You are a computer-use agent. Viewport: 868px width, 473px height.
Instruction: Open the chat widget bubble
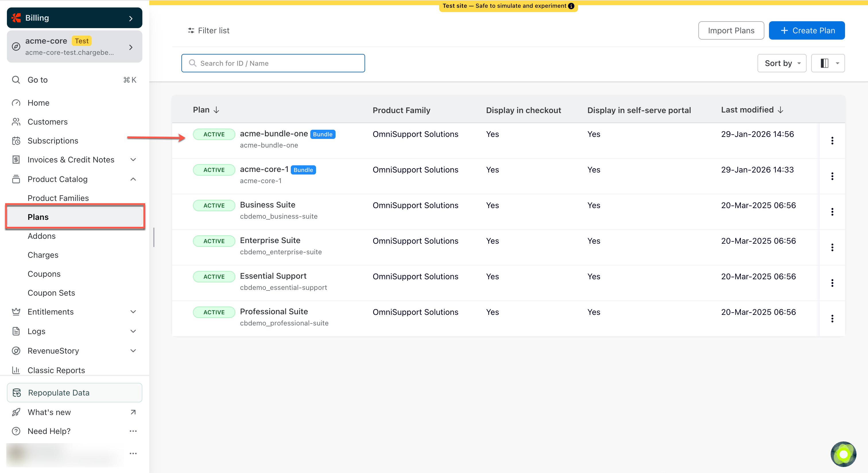pyautogui.click(x=843, y=454)
